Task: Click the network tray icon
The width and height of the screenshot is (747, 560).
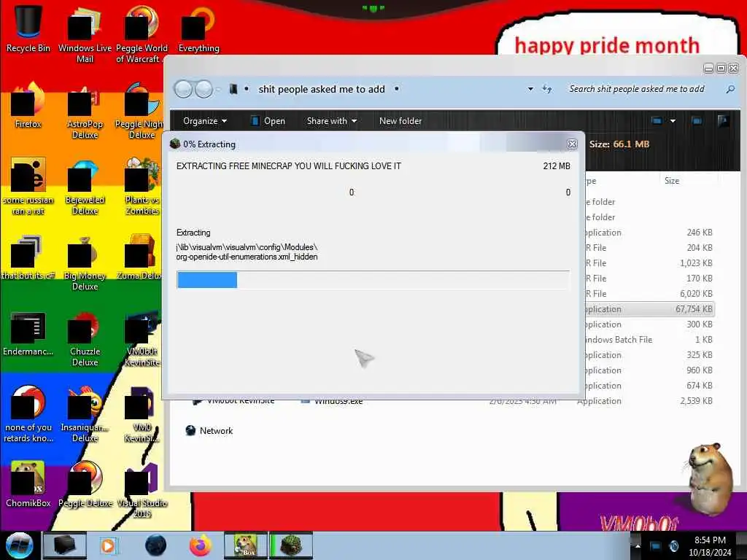Action: coord(656,545)
